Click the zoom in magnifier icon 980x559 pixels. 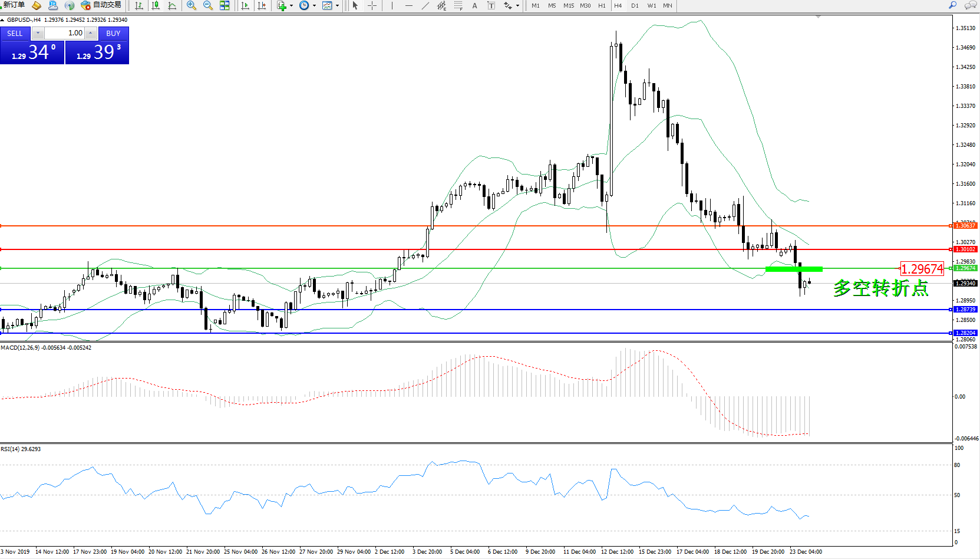tap(191, 6)
